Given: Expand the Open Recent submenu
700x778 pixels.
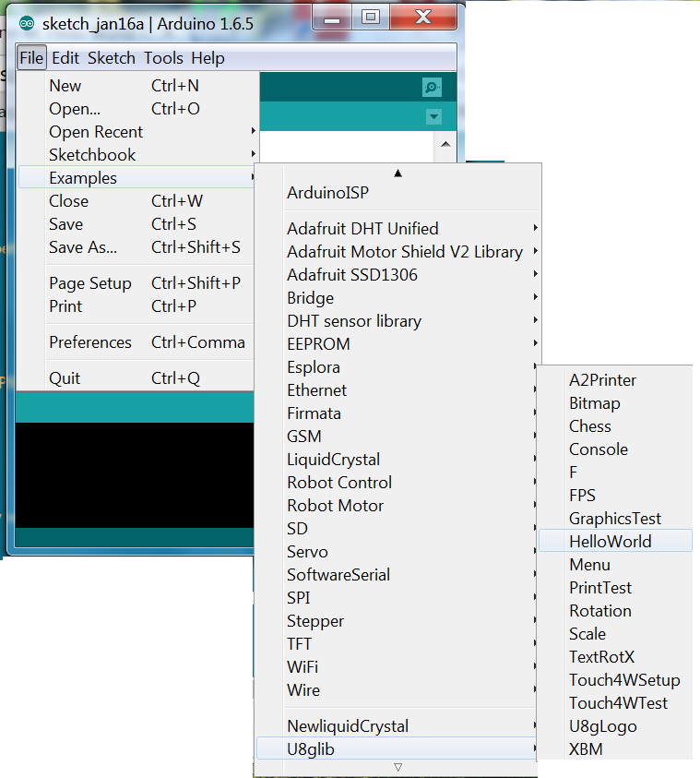Looking at the screenshot, I should (137, 131).
